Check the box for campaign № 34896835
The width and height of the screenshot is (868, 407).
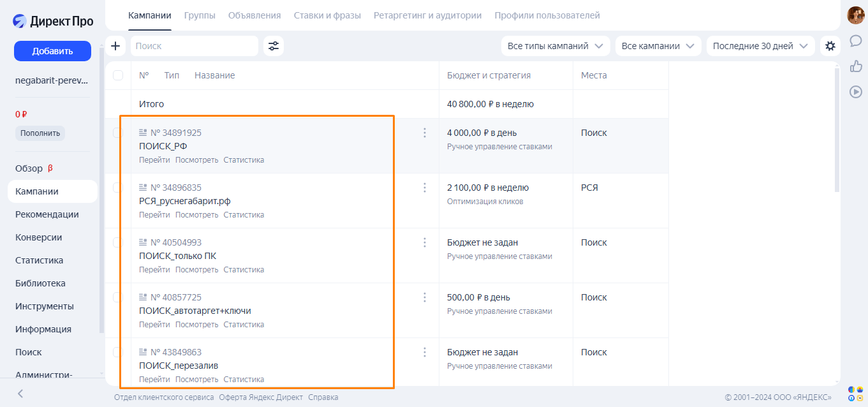point(118,188)
